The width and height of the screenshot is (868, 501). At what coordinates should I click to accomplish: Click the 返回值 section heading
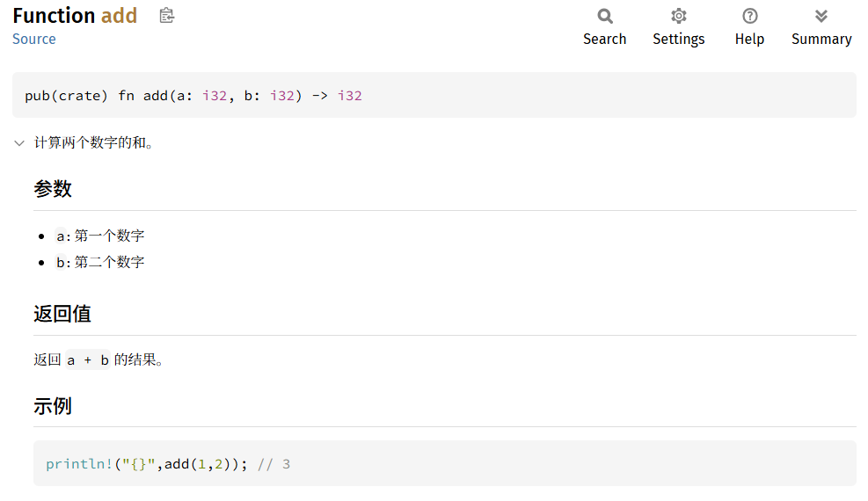click(x=62, y=314)
